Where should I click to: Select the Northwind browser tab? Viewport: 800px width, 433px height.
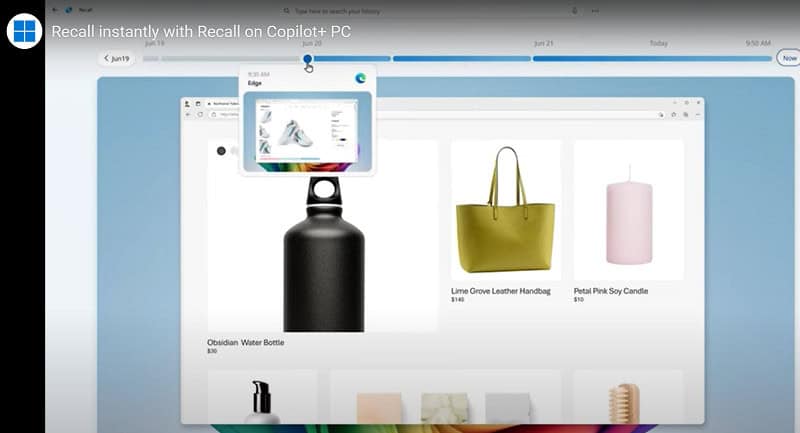pyautogui.click(x=222, y=104)
